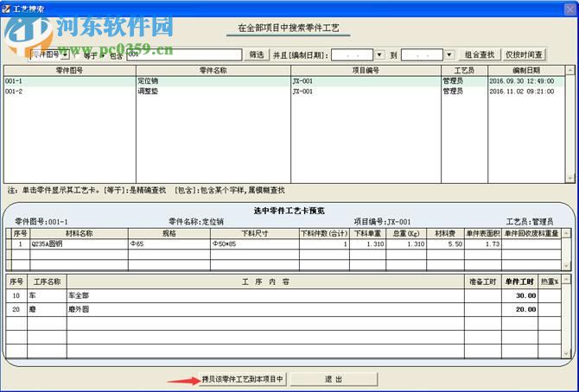Click the 筛选 filter button

tap(257, 54)
